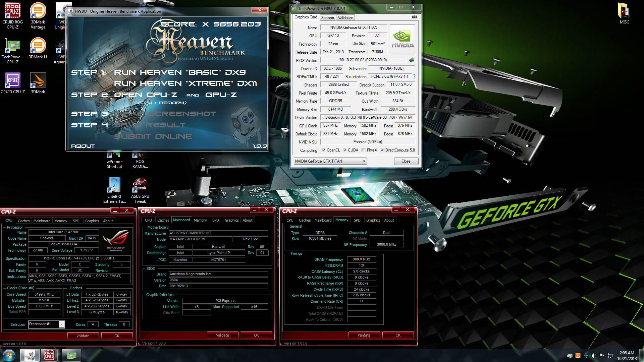Open 3DMark desktop shortcut
644x362 pixels.
(38, 83)
